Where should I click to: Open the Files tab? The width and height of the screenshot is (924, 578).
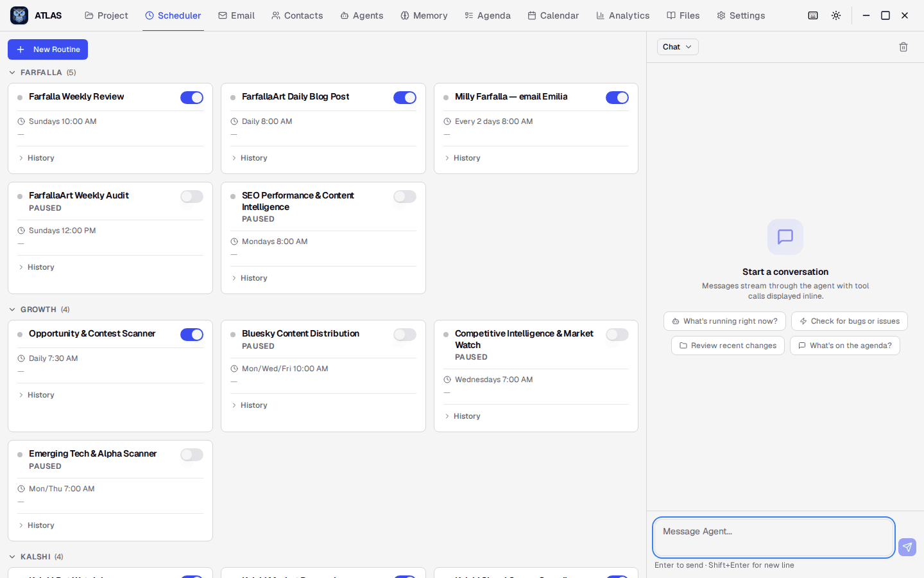[x=683, y=15]
